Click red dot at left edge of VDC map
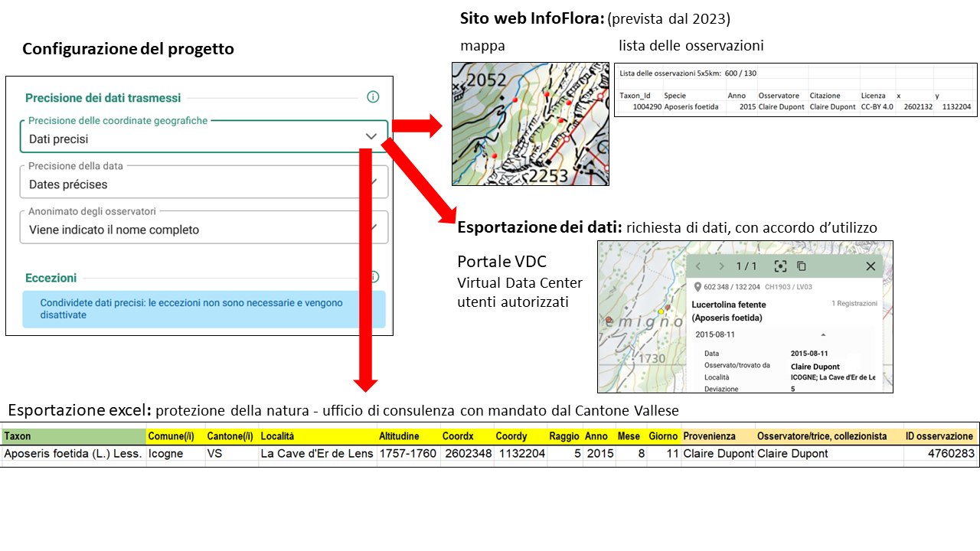This screenshot has width=980, height=551. (x=608, y=320)
